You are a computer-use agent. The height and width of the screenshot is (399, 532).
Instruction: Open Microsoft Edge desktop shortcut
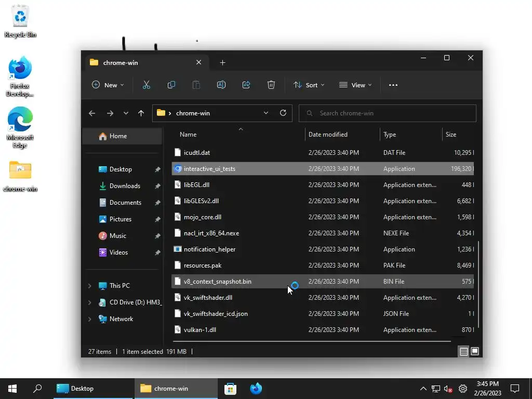(x=20, y=128)
